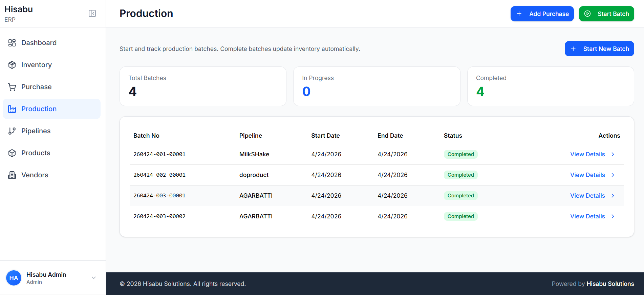Click batch number 260424-001-00001

[159, 154]
